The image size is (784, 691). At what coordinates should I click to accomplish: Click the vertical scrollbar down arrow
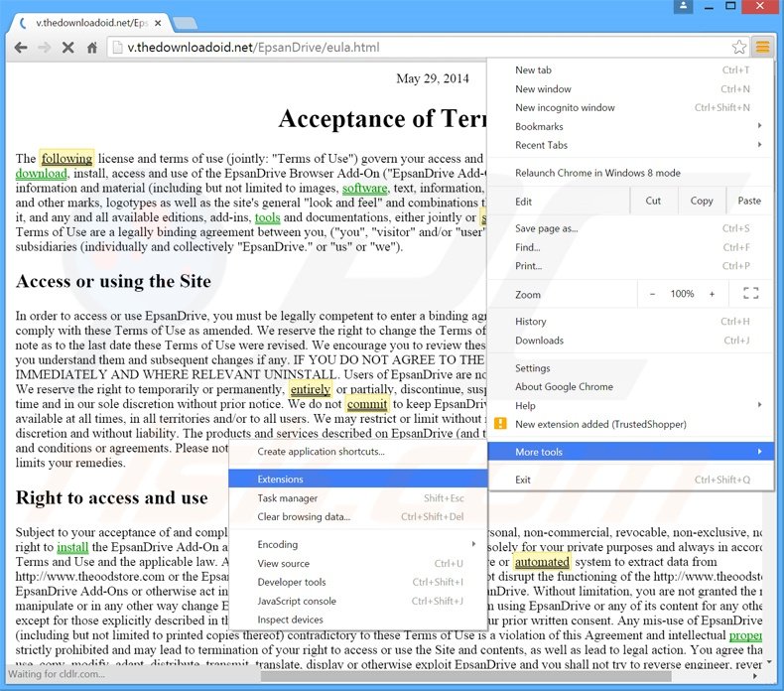tap(769, 661)
